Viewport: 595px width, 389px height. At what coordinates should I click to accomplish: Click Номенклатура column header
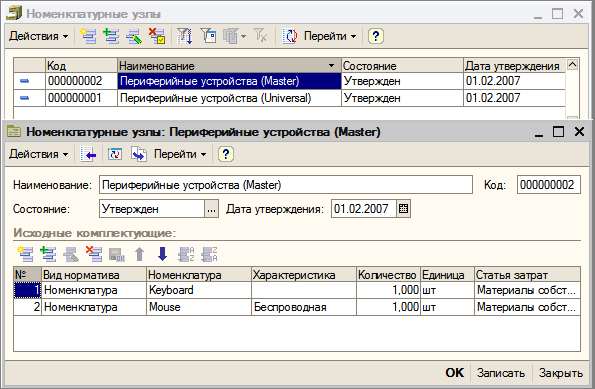click(x=199, y=274)
